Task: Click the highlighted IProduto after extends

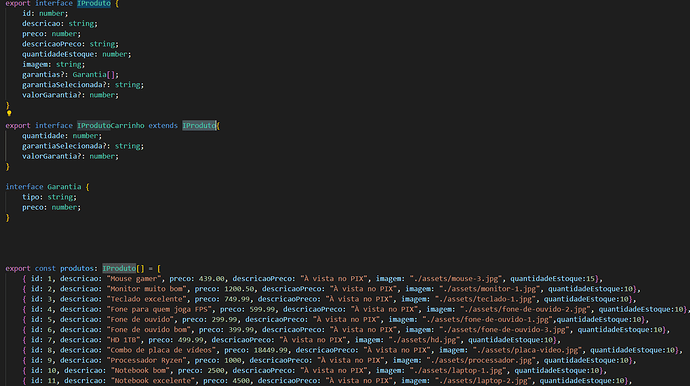Action: coord(199,126)
